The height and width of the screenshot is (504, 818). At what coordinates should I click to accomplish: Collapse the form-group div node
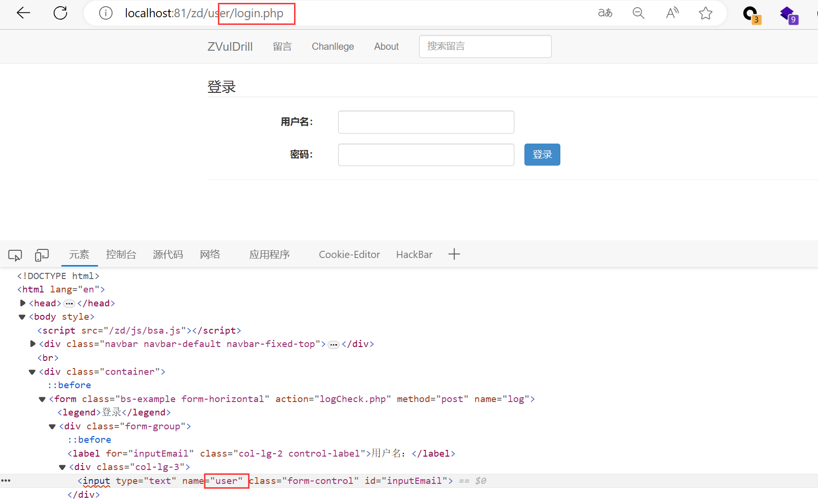tap(52, 426)
